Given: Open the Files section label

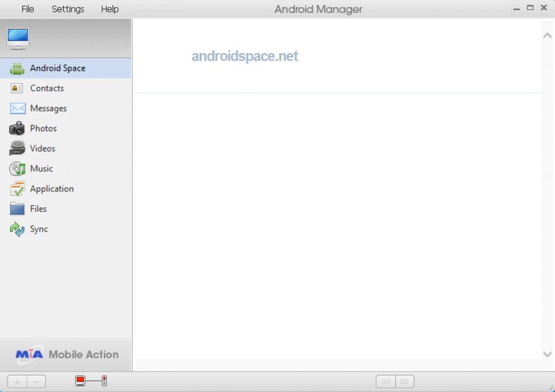Looking at the screenshot, I should [x=38, y=209].
